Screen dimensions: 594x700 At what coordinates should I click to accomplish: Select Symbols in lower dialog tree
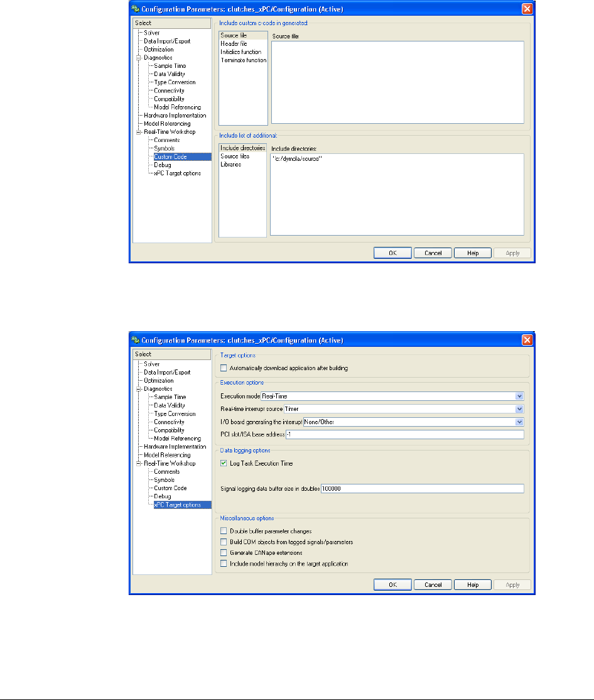164,480
